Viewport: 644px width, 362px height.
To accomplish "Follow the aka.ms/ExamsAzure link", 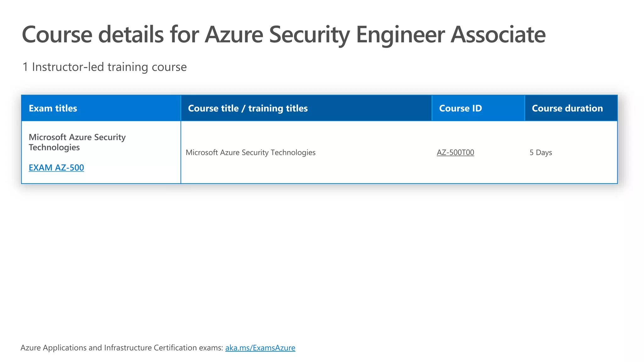I will 260,348.
